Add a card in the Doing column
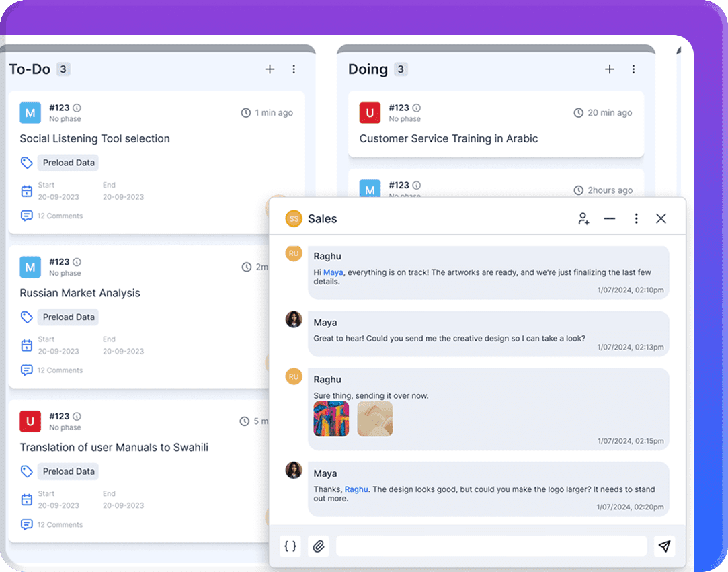 pos(610,69)
